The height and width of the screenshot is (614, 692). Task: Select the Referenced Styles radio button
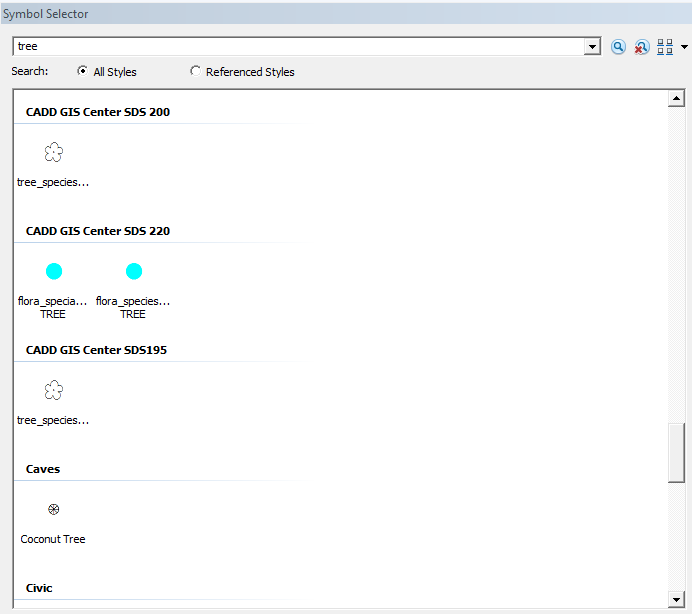pos(195,71)
